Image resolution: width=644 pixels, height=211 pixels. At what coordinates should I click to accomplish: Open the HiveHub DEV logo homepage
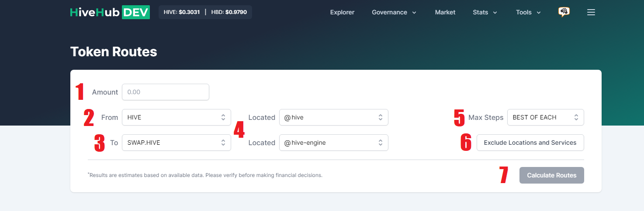tap(110, 12)
